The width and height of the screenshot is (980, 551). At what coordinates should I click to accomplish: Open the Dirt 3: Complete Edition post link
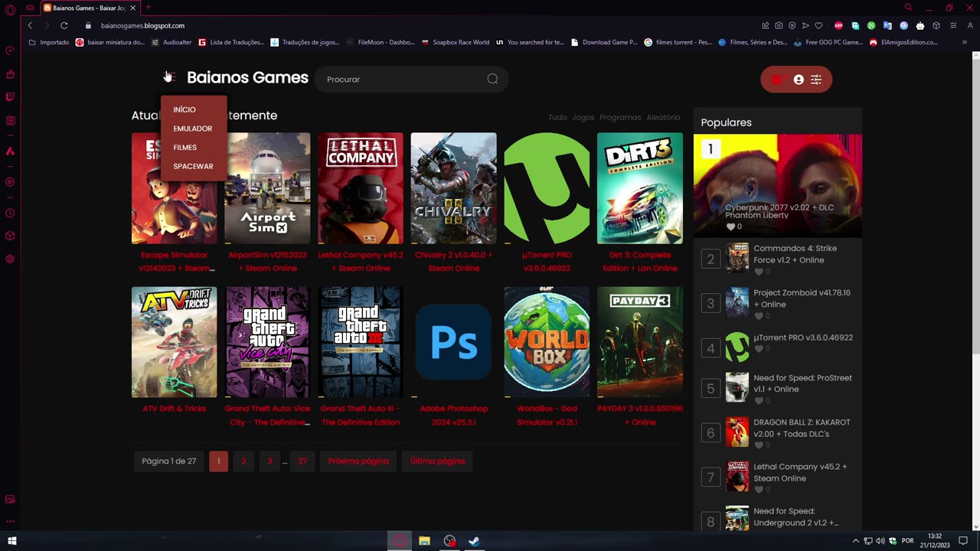click(640, 262)
